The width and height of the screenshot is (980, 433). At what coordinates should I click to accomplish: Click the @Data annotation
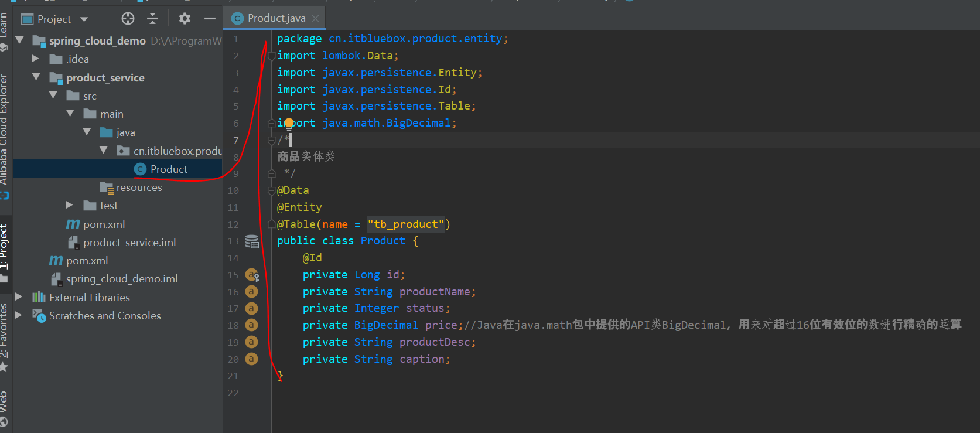coord(293,190)
